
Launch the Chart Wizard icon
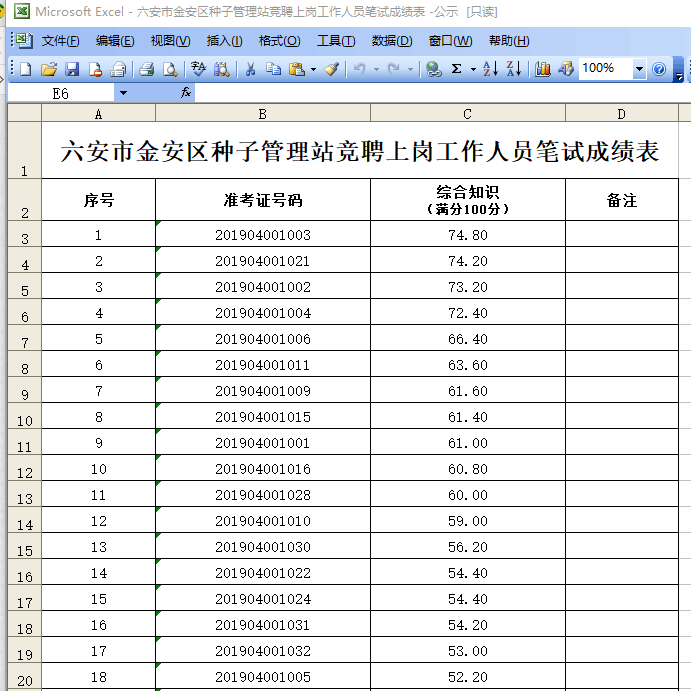point(542,69)
